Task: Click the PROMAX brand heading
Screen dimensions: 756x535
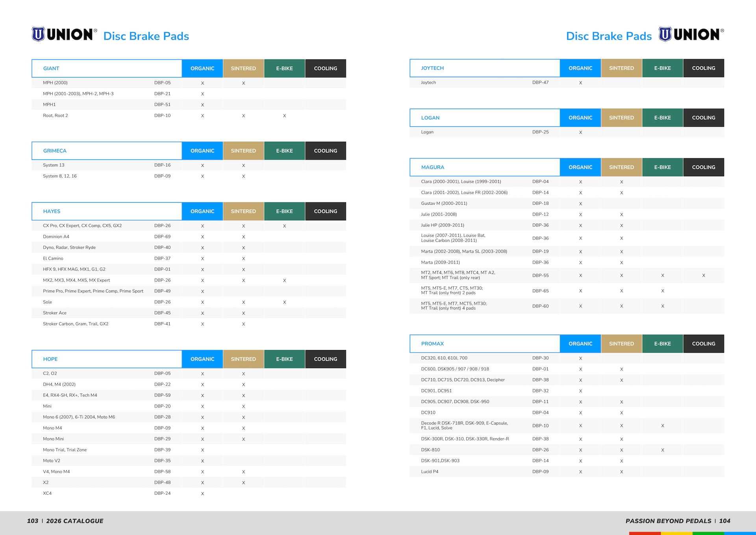Action: (432, 344)
